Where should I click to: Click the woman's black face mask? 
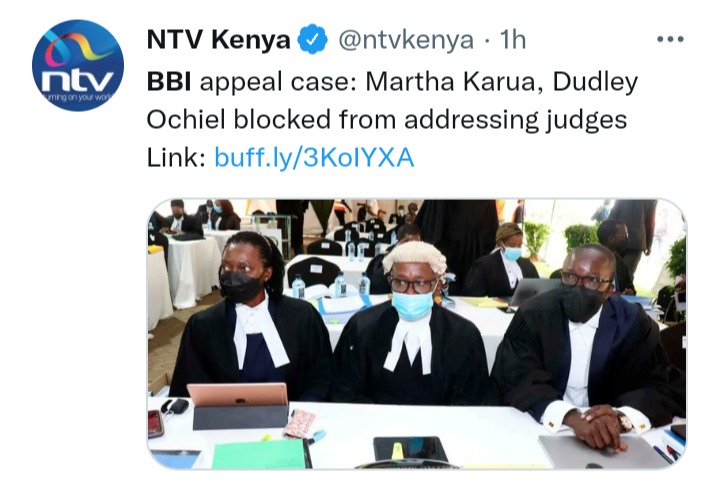tap(241, 286)
